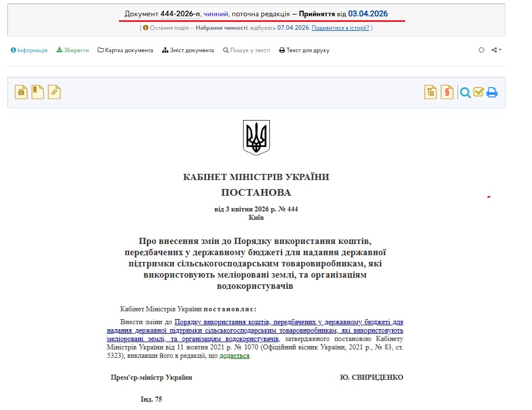This screenshot has width=532, height=410.
Task: Click the document link chain icon
Action: click(54, 92)
